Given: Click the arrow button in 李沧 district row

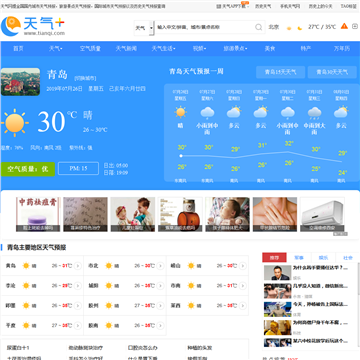Looking at the screenshot, I should pos(78,286).
